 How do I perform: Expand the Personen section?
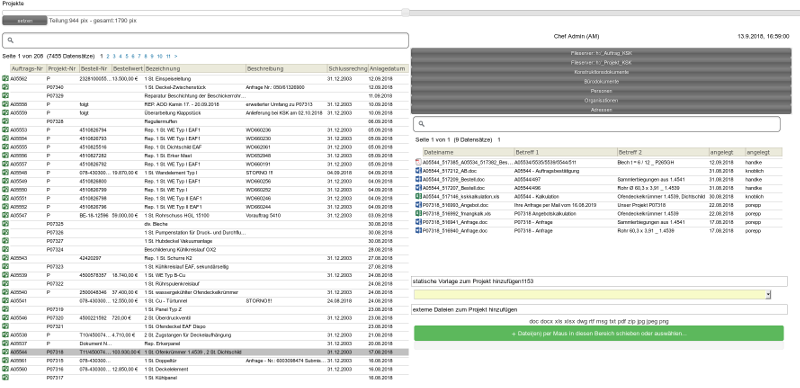[x=601, y=91]
